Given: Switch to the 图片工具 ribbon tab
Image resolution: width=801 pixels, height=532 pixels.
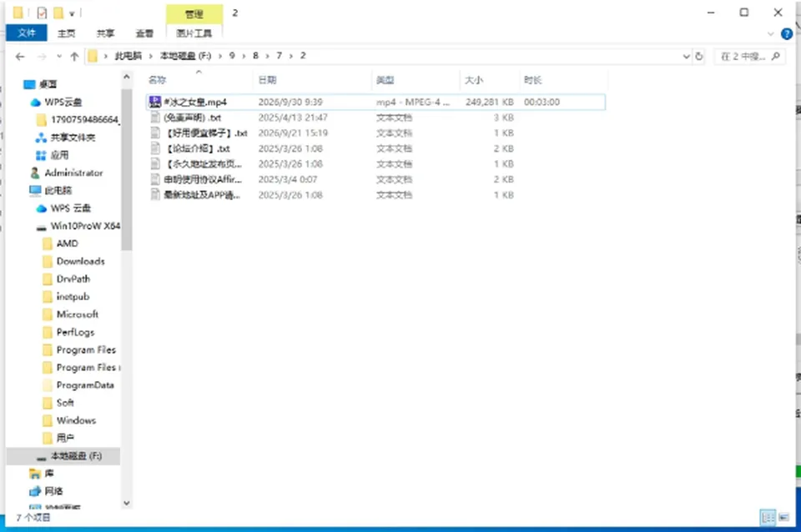Looking at the screenshot, I should click(194, 33).
